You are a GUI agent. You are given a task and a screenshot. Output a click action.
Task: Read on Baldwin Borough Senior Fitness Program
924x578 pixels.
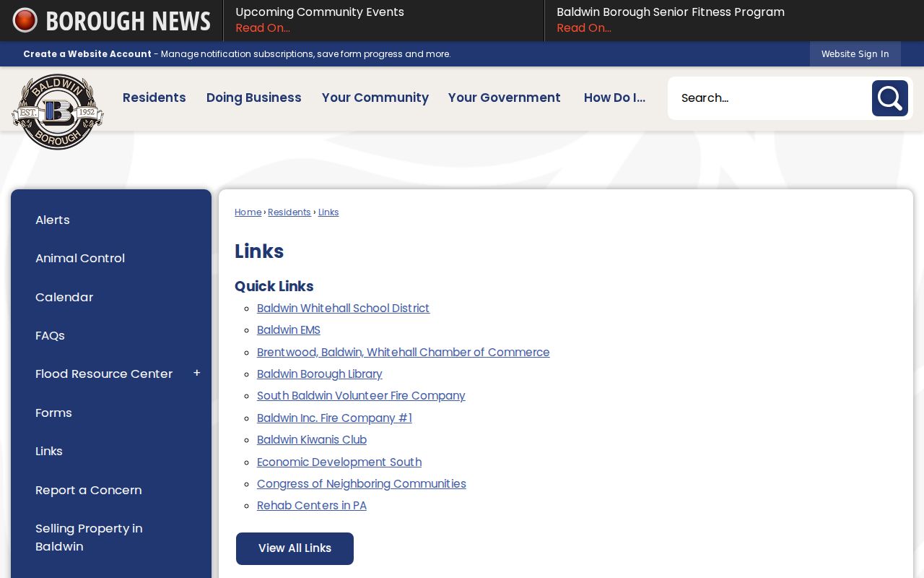pyautogui.click(x=584, y=28)
